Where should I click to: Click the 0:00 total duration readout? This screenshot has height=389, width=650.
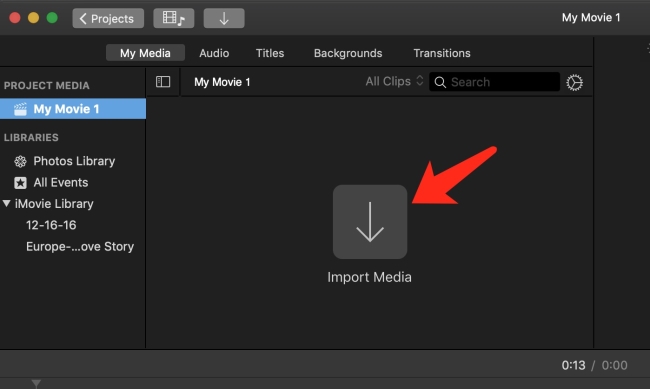coord(614,365)
